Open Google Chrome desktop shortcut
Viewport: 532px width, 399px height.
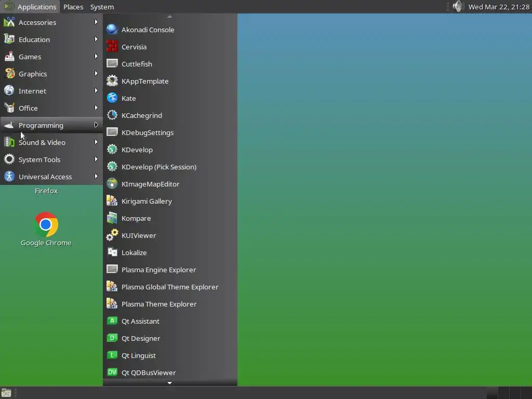[x=46, y=229]
